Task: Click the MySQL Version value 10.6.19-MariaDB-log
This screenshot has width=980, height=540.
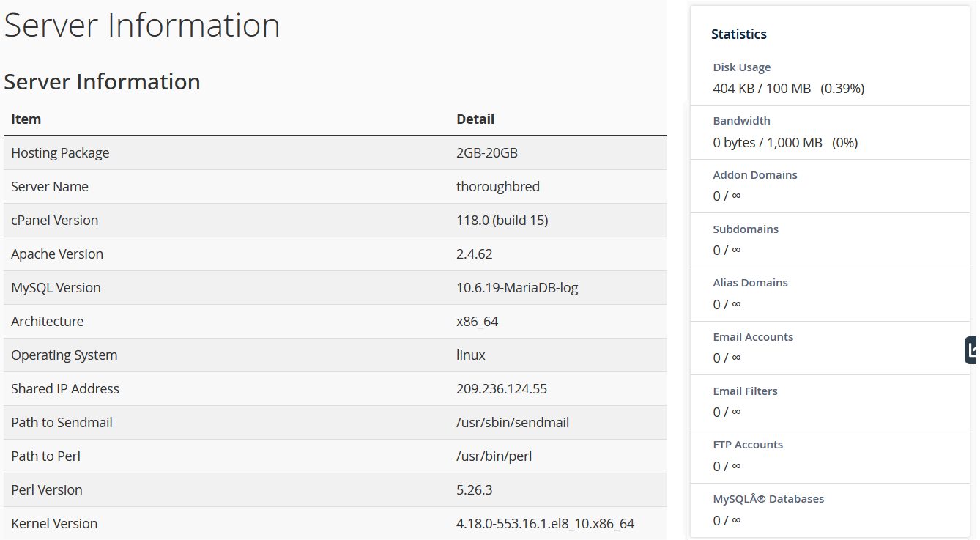Action: [x=516, y=288]
